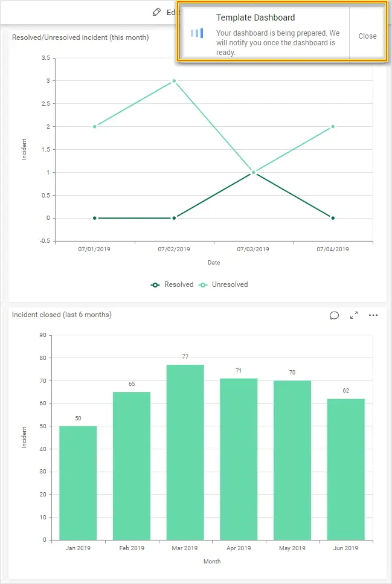Click Unresolved data point at 07/02/2019
Image resolution: width=392 pixels, height=584 pixels.
[x=174, y=81]
